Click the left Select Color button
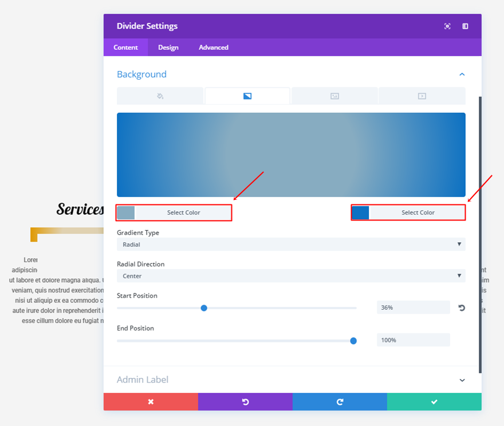504x426 pixels. pyautogui.click(x=183, y=212)
